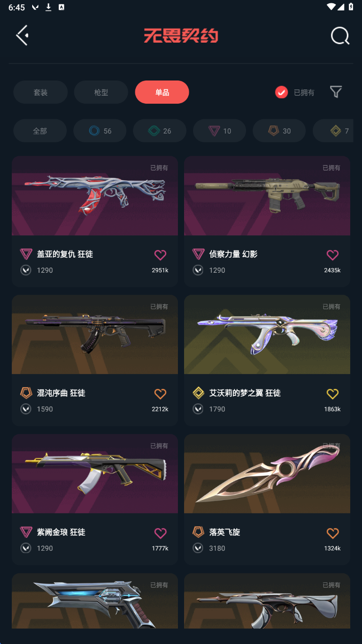Tap heart icon for 混沌序曲 狂徒
The image size is (362, 644).
tap(160, 394)
